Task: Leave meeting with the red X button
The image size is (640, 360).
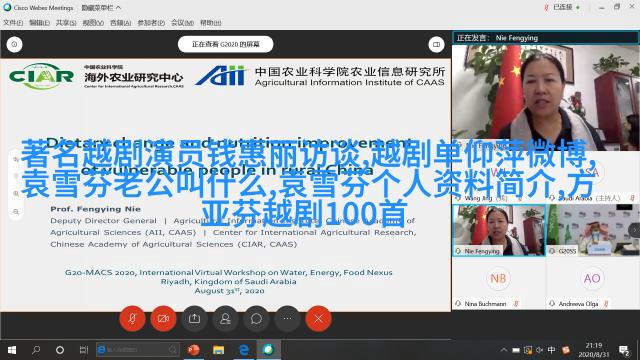Action: (318, 318)
